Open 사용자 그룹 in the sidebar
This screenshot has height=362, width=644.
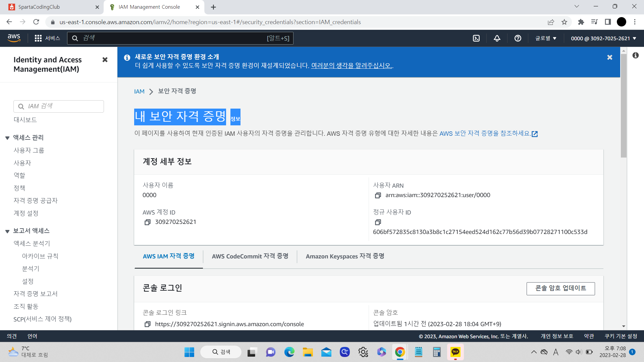(x=29, y=150)
